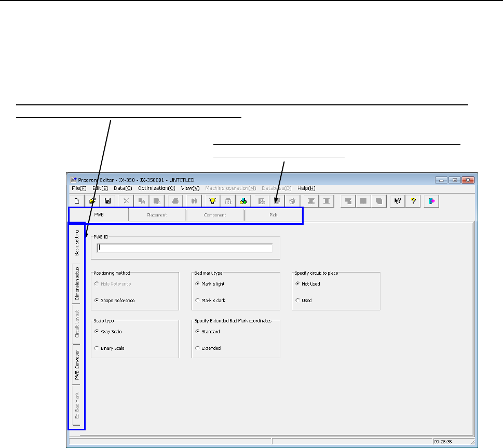Click the Program Editor title bar text
Screen dimensions: 503x448
pos(136,180)
